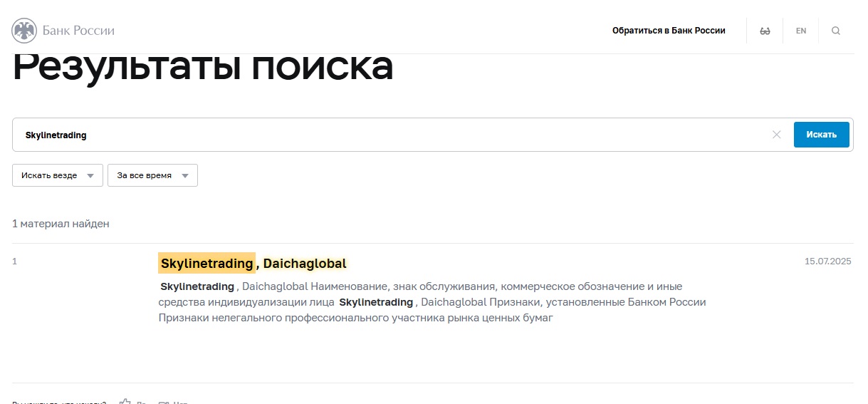Viewport: 868px width, 404px height.
Task: Click the result description snippet text
Action: [432, 302]
